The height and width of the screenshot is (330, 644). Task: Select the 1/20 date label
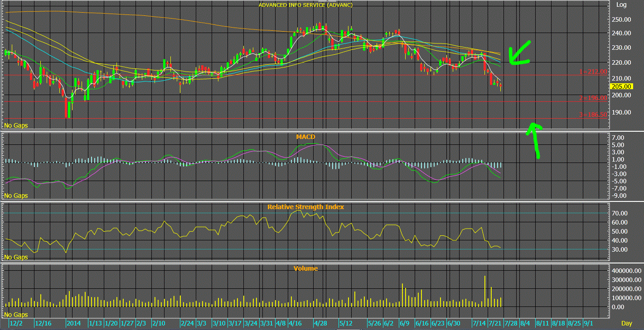click(112, 324)
